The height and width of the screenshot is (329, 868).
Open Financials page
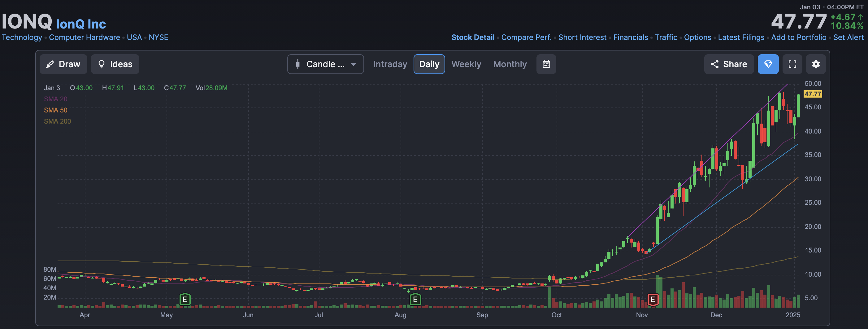tap(631, 37)
